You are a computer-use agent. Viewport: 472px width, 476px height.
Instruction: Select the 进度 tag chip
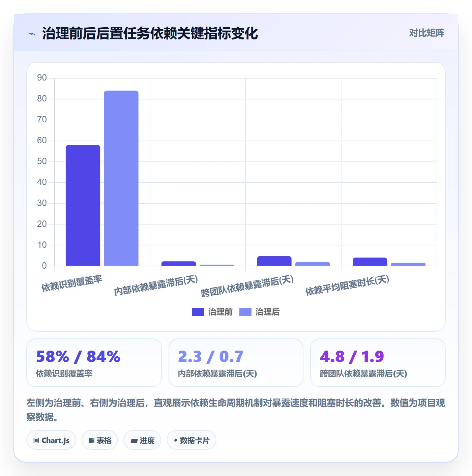point(142,440)
